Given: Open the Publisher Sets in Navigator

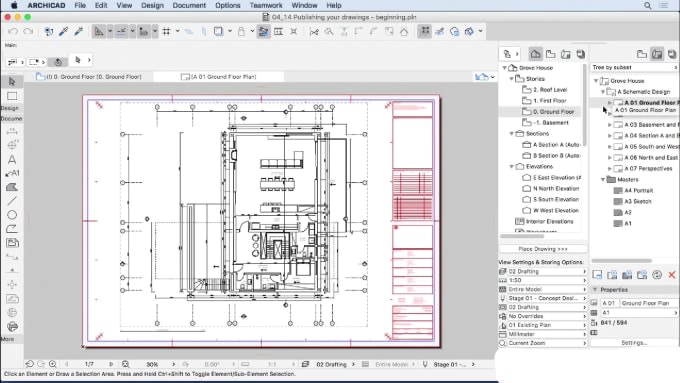Looking at the screenshot, I should click(581, 54).
